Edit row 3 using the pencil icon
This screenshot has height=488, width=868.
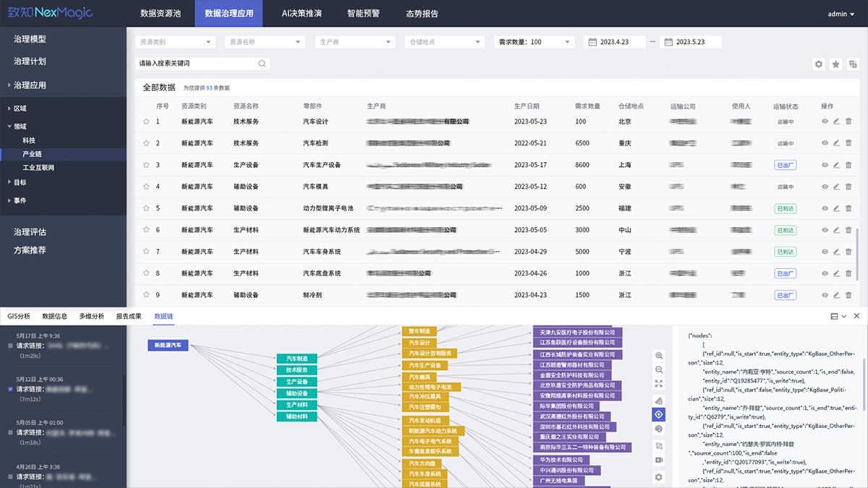point(836,165)
